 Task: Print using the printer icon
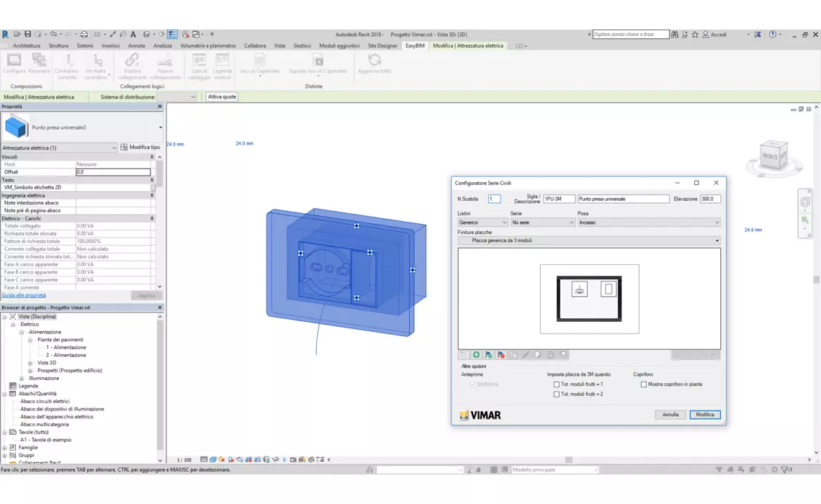click(84, 35)
